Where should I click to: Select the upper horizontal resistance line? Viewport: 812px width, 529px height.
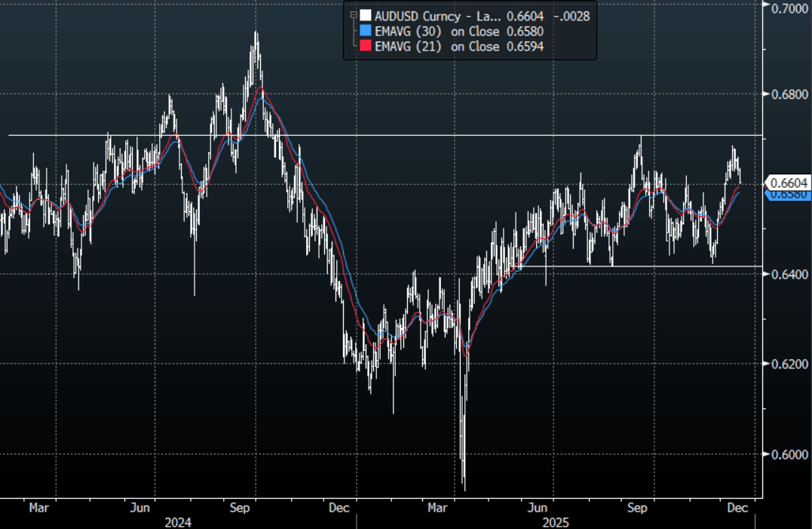pos(377,135)
